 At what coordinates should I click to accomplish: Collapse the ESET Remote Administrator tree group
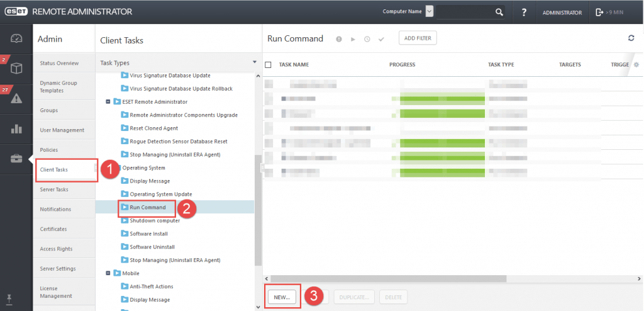[108, 101]
